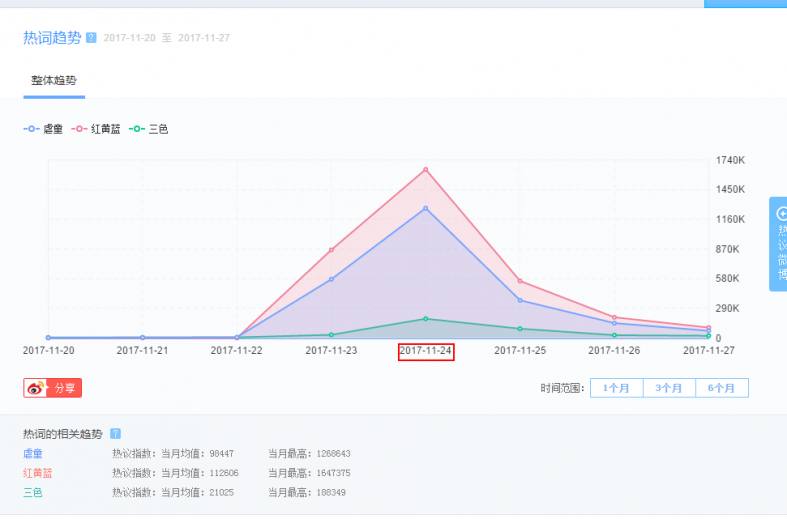Select the 3个月 time range
The width and height of the screenshot is (787, 519).
pos(669,388)
